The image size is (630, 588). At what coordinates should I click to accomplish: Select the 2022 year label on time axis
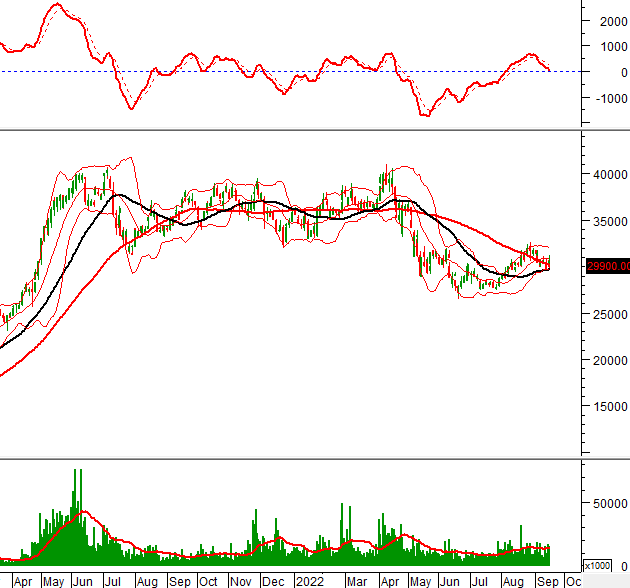coord(310,582)
